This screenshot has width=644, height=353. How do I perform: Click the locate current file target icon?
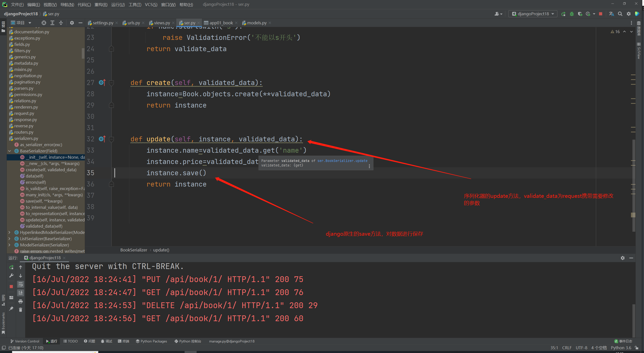coord(44,23)
